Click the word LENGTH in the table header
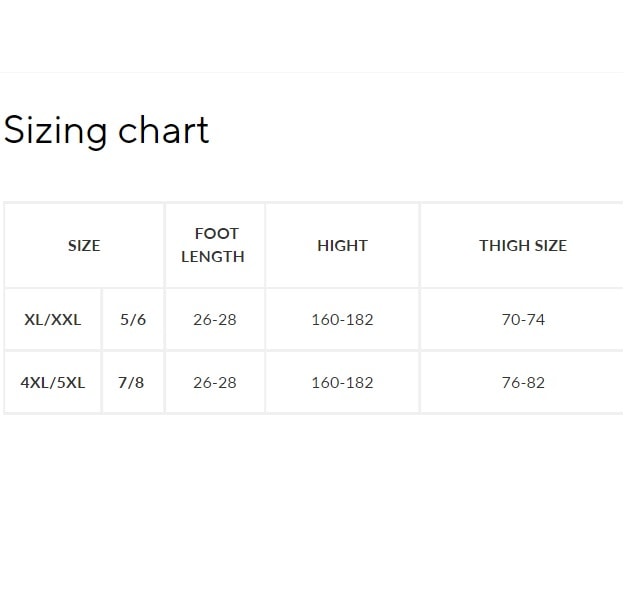The image size is (626, 608). [x=213, y=257]
